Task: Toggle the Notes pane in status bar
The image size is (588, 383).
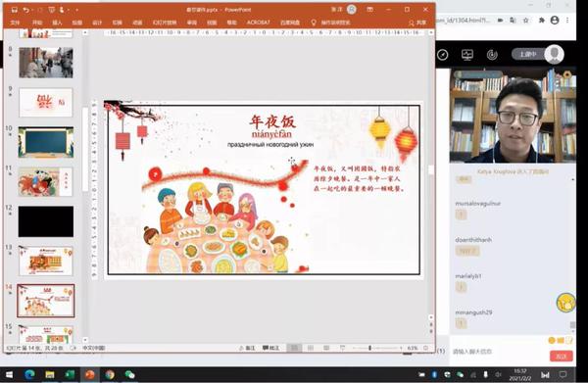Action: point(247,348)
